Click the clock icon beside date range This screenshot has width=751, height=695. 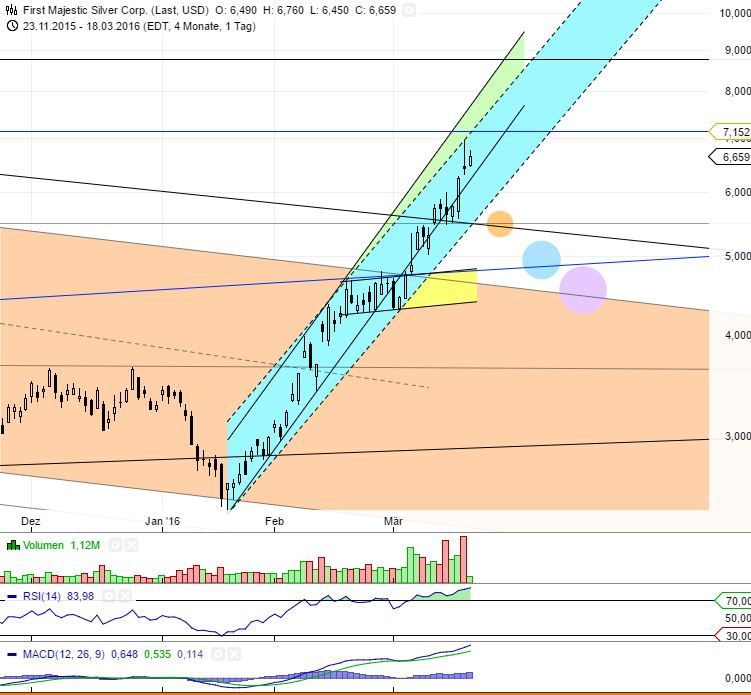(11, 26)
